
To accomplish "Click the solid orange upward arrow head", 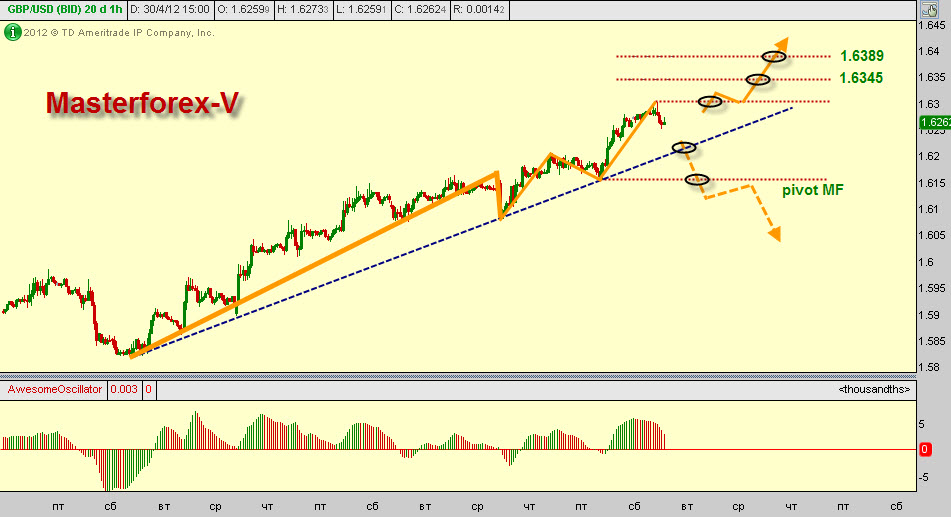I will click(x=780, y=45).
